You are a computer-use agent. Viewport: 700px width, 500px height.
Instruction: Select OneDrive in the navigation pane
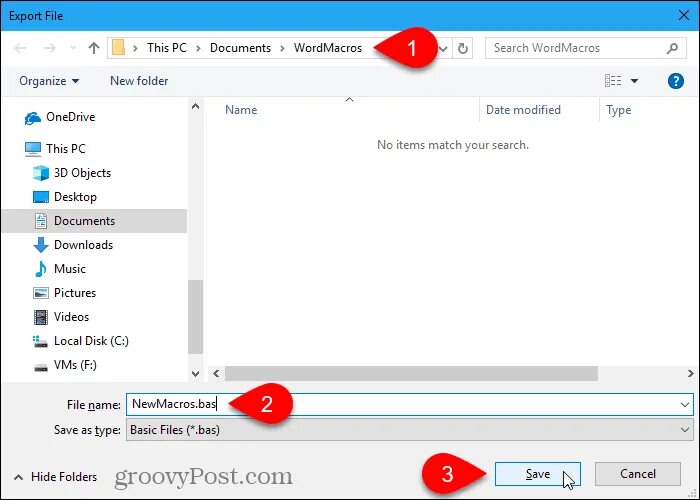[x=60, y=117]
